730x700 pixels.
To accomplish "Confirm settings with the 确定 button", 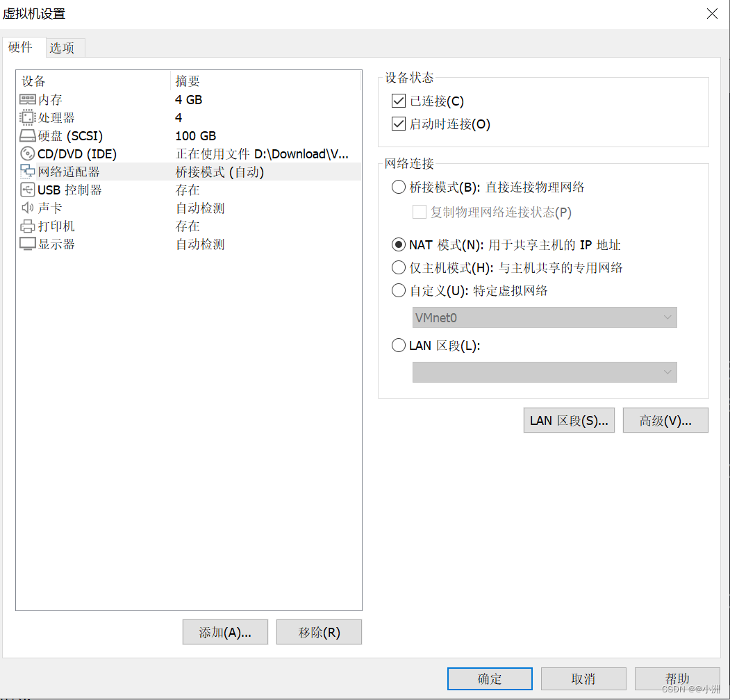I will (489, 678).
